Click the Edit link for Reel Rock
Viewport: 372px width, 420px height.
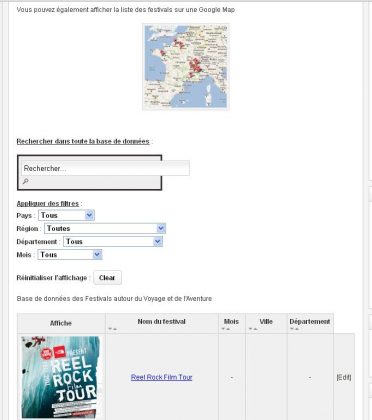pos(344,377)
